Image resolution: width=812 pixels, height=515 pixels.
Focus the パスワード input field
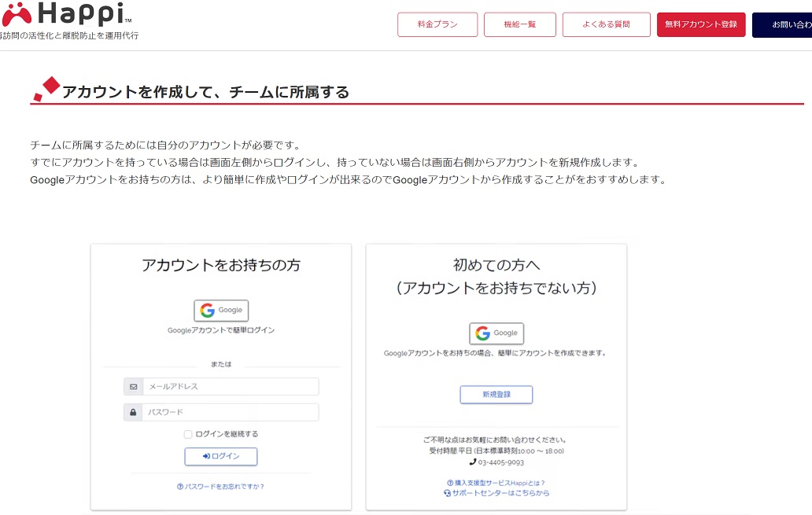point(231,413)
